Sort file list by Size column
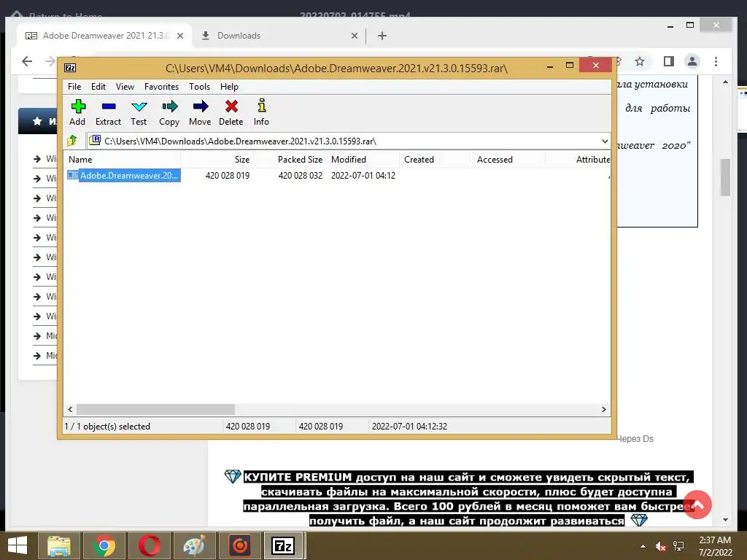747x560 pixels. click(217, 160)
